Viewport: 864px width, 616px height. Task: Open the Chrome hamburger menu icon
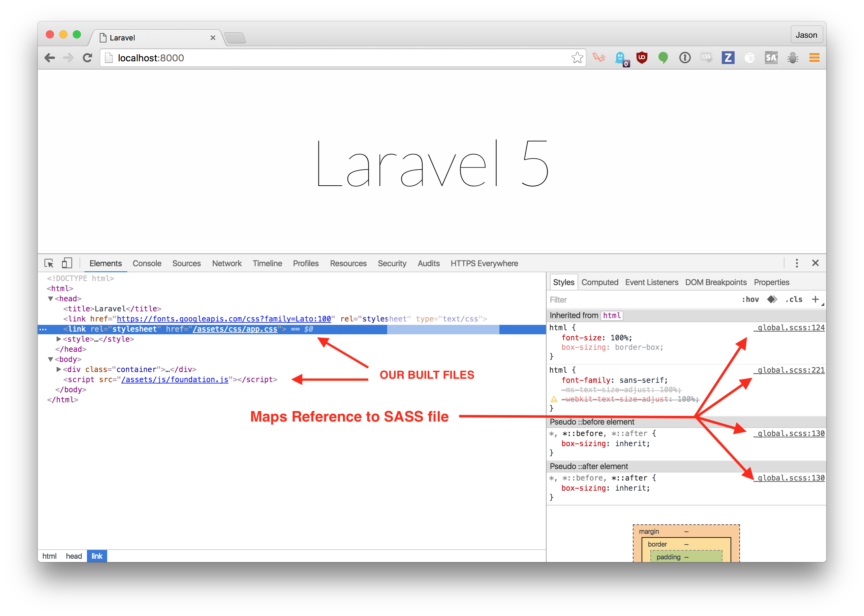click(814, 58)
